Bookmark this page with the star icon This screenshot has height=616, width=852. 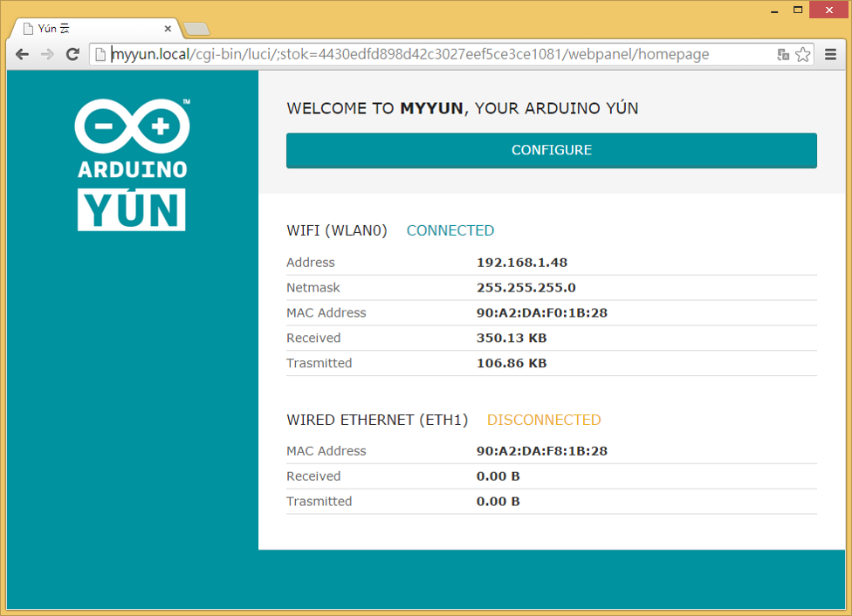click(x=803, y=54)
